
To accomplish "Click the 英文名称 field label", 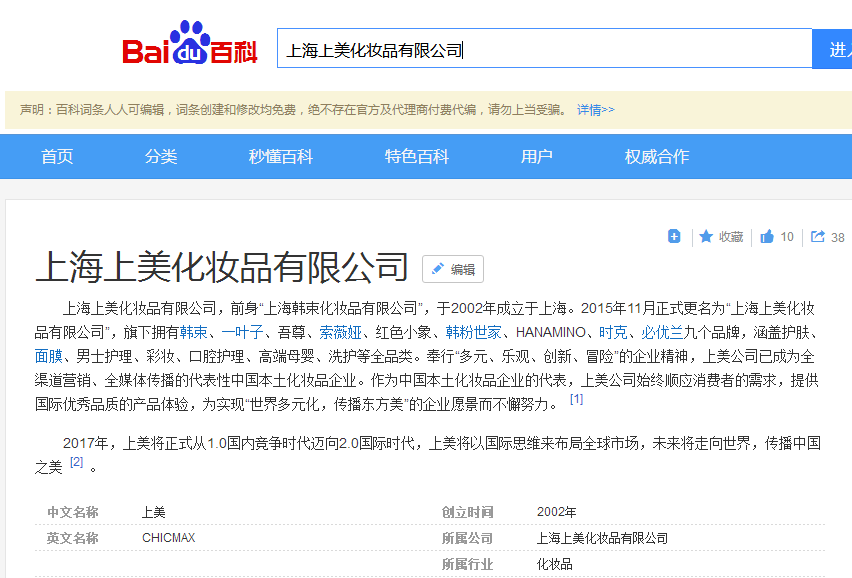I will (73, 538).
